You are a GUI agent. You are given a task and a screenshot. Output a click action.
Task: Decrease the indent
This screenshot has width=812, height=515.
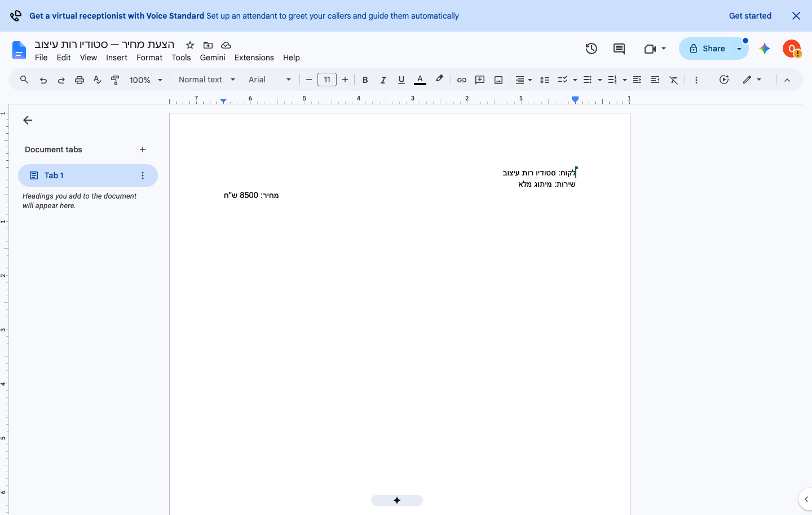(637, 80)
